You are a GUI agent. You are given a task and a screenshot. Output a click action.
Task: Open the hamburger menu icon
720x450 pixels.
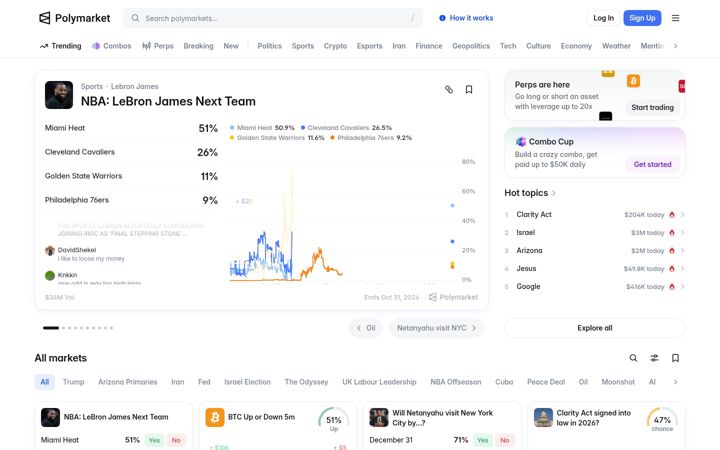click(675, 18)
